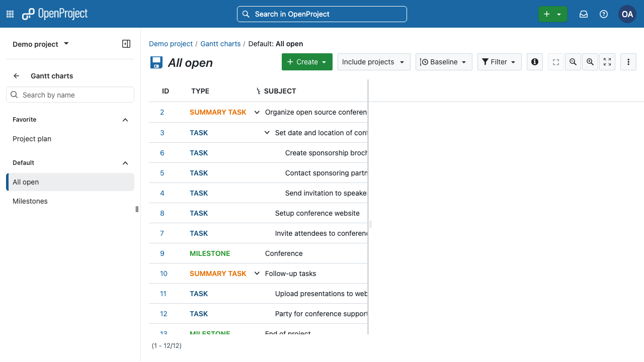Open the Filter dropdown
This screenshot has height=362, width=644.
pos(499,62)
